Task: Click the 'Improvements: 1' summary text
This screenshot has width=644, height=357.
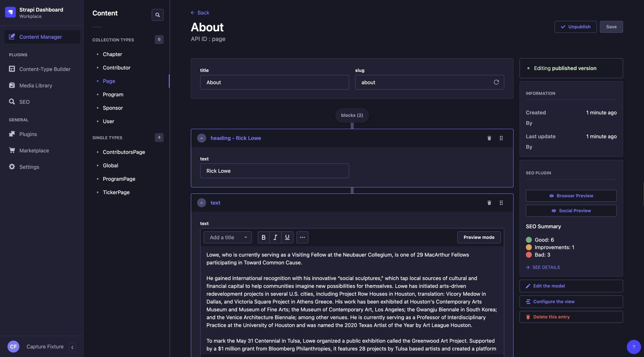Action: point(554,247)
